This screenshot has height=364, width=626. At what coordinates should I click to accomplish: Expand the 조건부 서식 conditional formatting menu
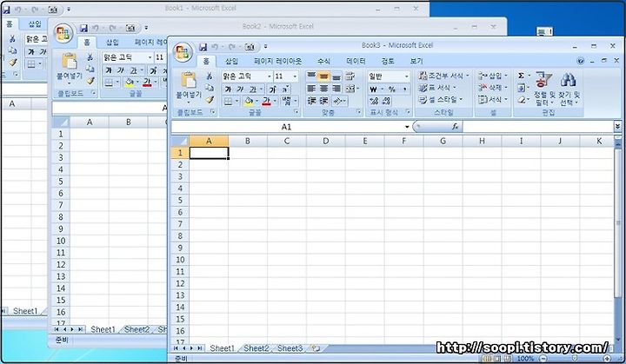point(444,76)
